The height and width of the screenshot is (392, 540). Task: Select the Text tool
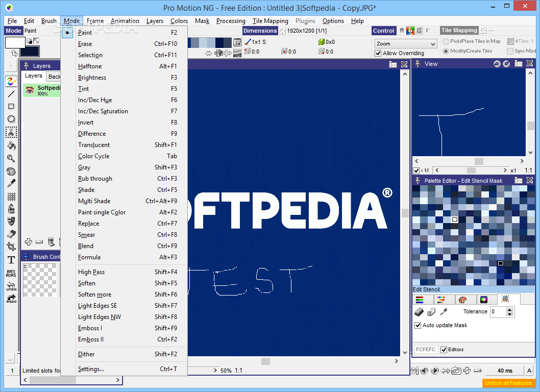pyautogui.click(x=11, y=259)
